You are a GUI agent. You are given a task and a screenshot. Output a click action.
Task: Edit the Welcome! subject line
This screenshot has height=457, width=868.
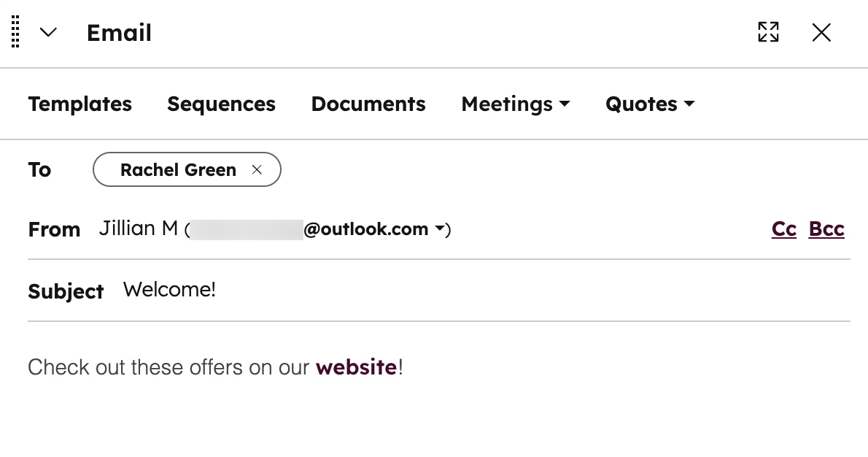(168, 289)
